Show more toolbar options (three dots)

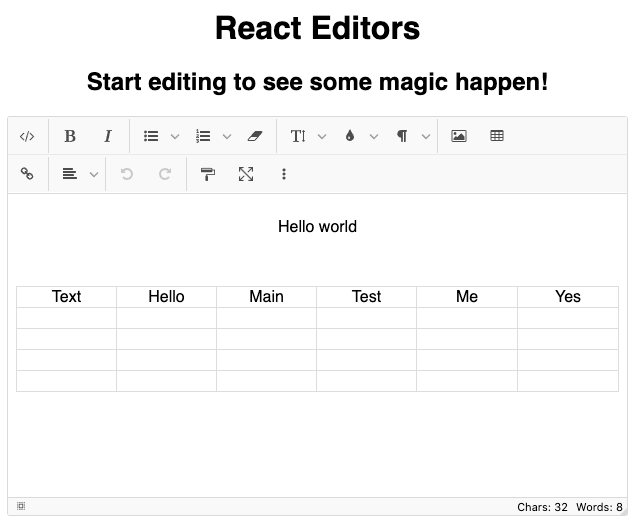click(x=284, y=174)
